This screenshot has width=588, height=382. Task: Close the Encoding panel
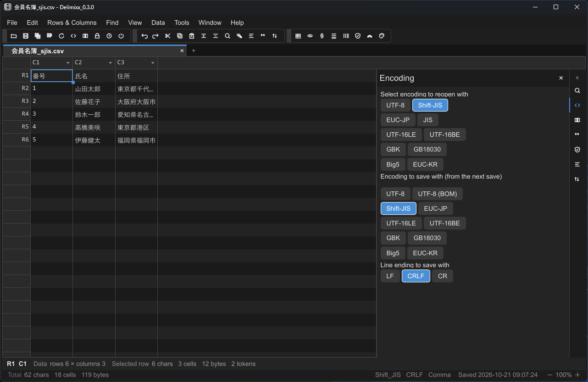(561, 78)
